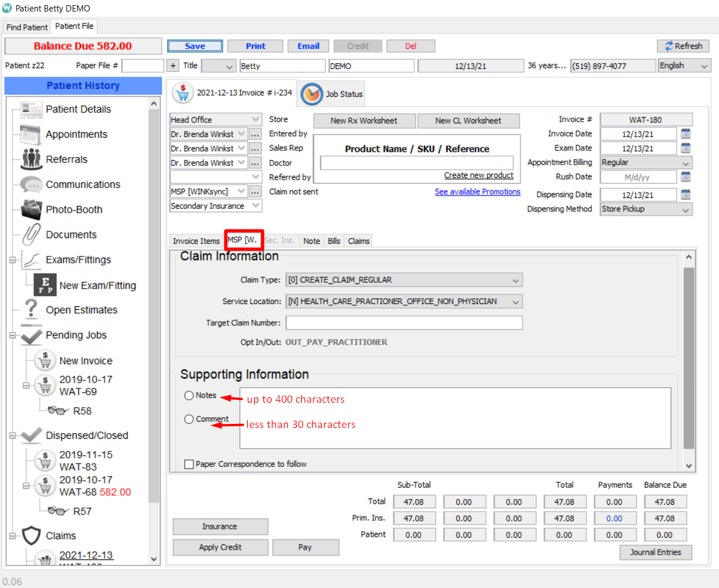Follow the See available Promotions link

[477, 192]
